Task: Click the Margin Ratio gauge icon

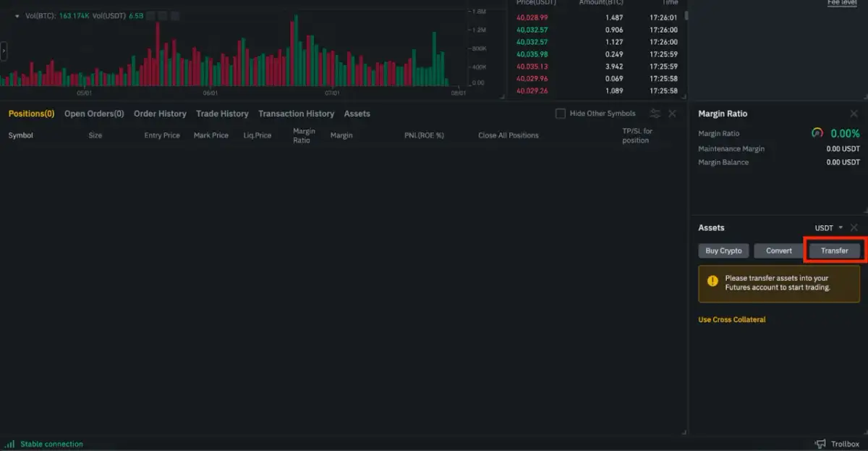Action: pos(817,133)
